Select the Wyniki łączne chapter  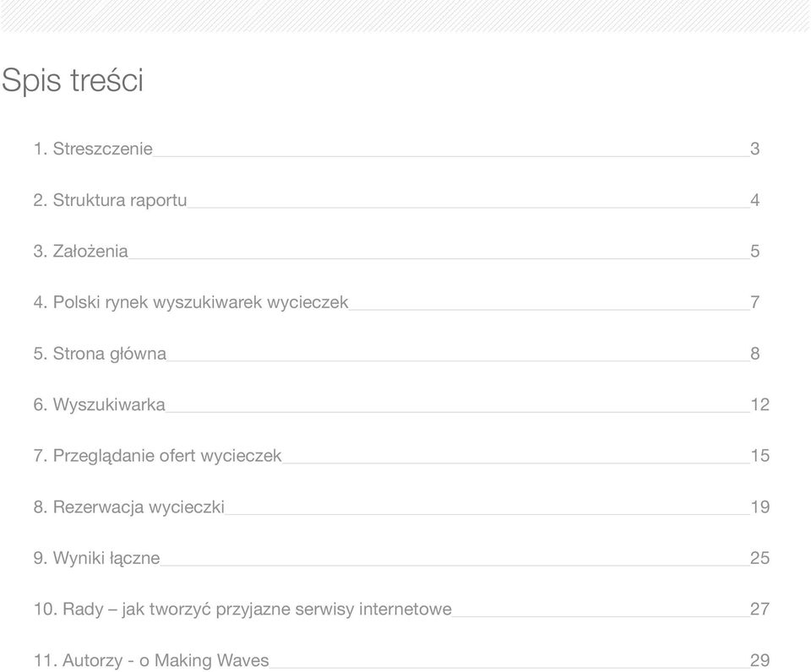96,558
